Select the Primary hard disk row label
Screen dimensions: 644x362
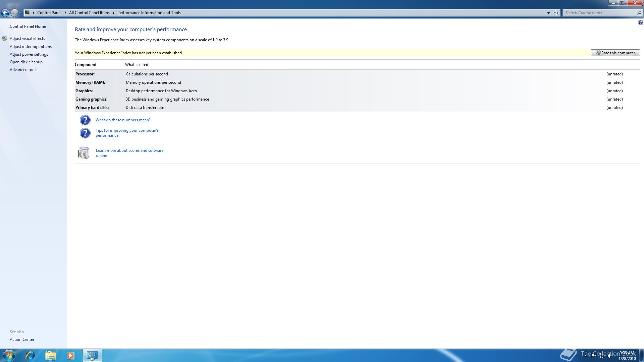coord(92,108)
